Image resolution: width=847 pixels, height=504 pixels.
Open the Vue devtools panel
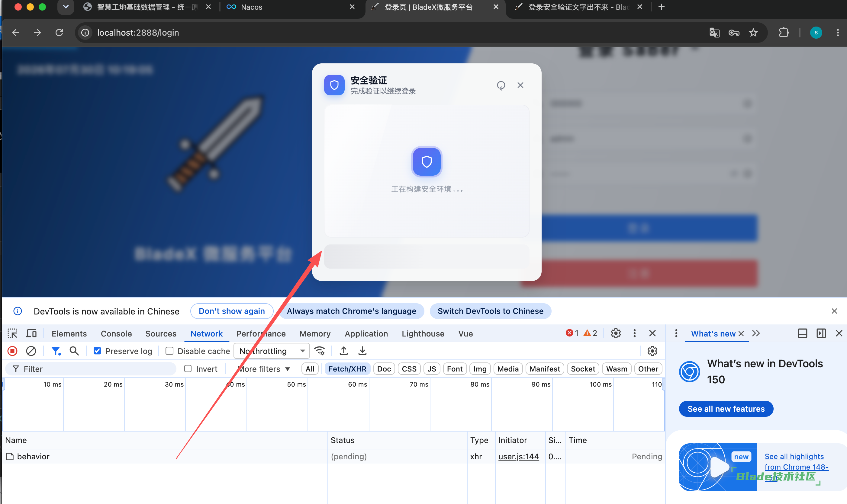click(465, 333)
